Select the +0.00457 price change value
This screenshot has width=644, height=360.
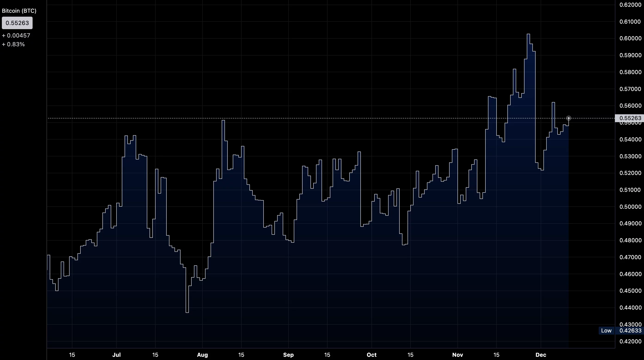point(16,35)
